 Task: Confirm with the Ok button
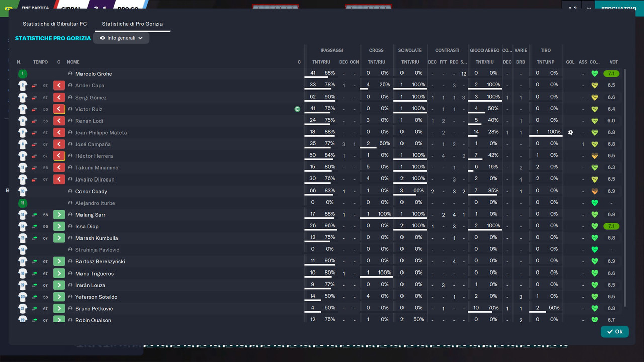(615, 331)
